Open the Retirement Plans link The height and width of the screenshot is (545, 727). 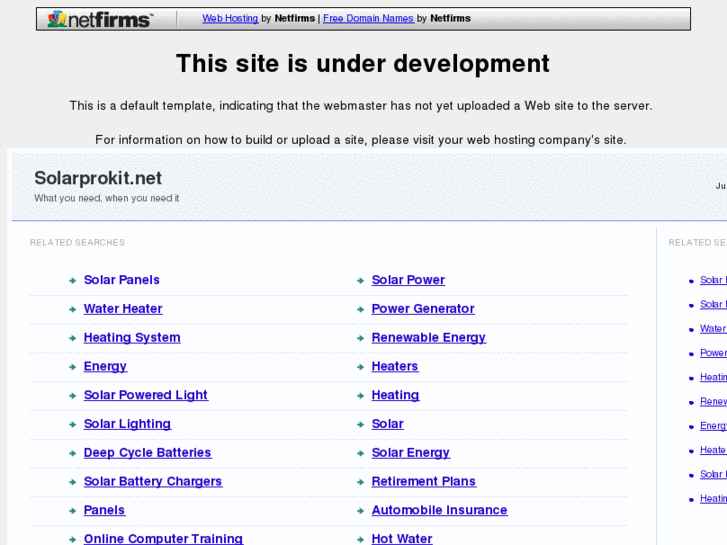coord(424,481)
